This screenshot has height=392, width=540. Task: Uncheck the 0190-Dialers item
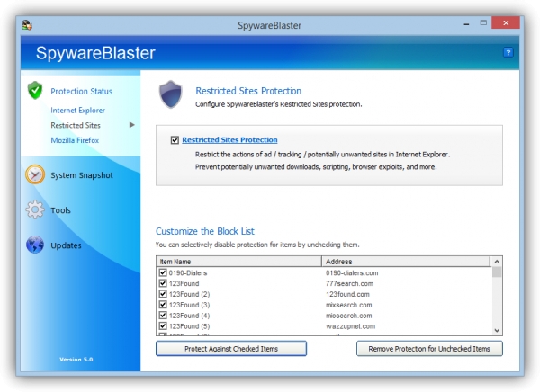click(163, 273)
